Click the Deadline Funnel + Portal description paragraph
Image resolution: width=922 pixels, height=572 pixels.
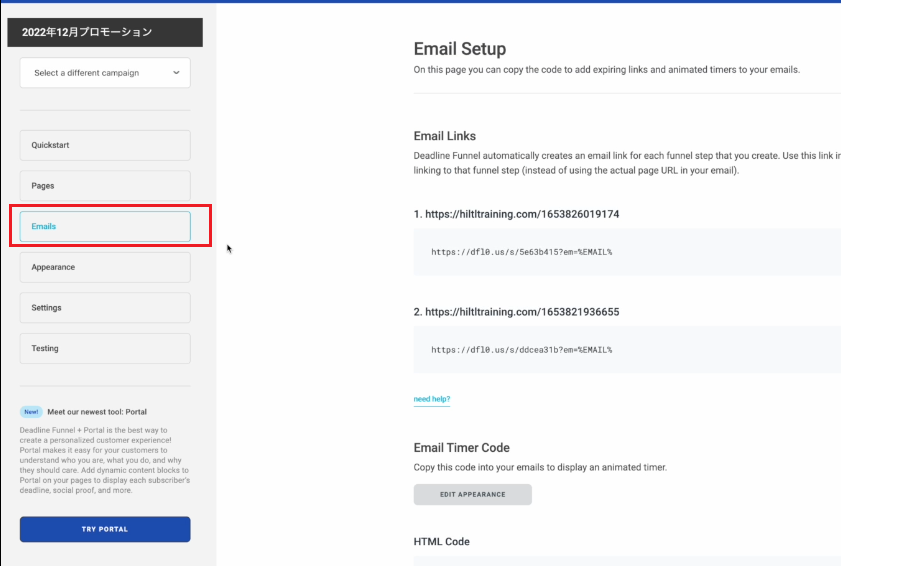point(105,460)
